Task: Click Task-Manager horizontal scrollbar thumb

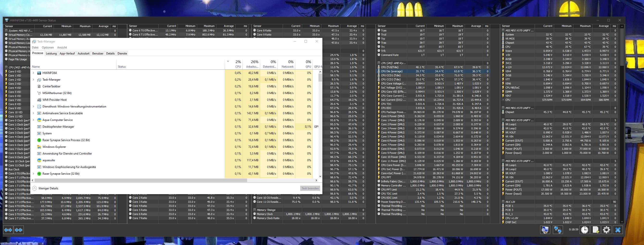Action: tap(141, 180)
